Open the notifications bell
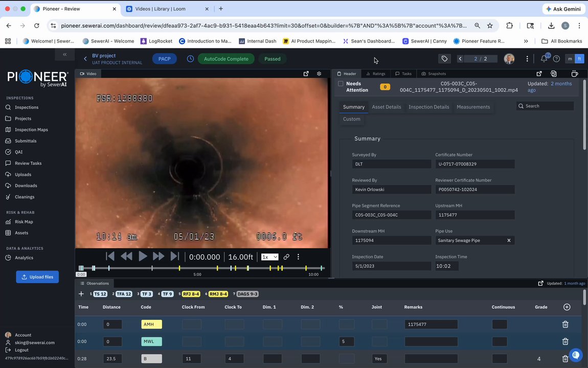Screen dimensions: 588x368 tap(544, 59)
